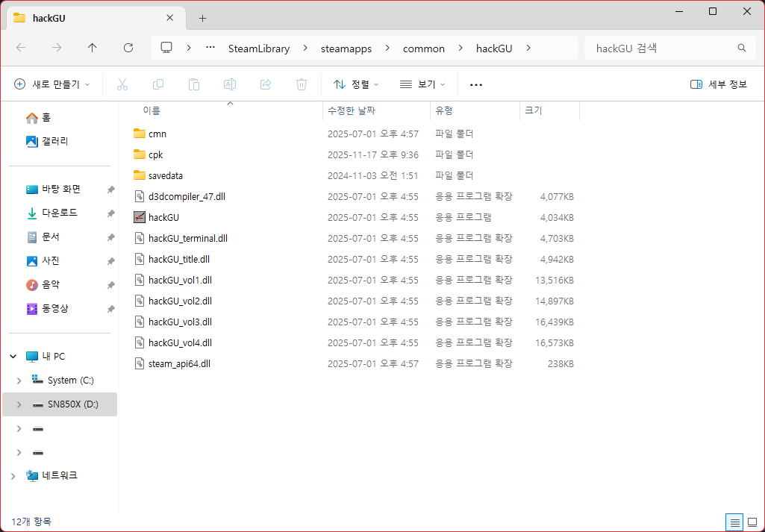This screenshot has height=532, width=765.
Task: Select the savedata folder icon
Action: [140, 175]
